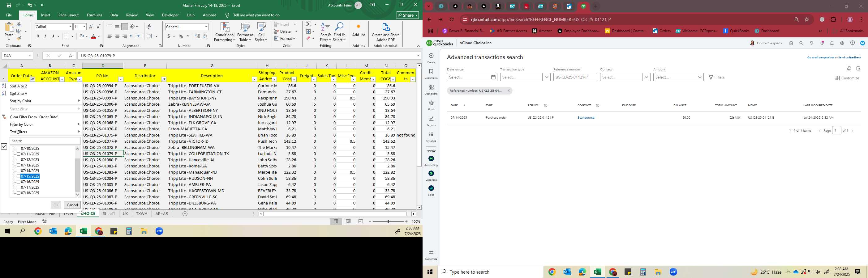868x278 pixels.
Task: Open the Scansource contact link
Action: click(586, 118)
